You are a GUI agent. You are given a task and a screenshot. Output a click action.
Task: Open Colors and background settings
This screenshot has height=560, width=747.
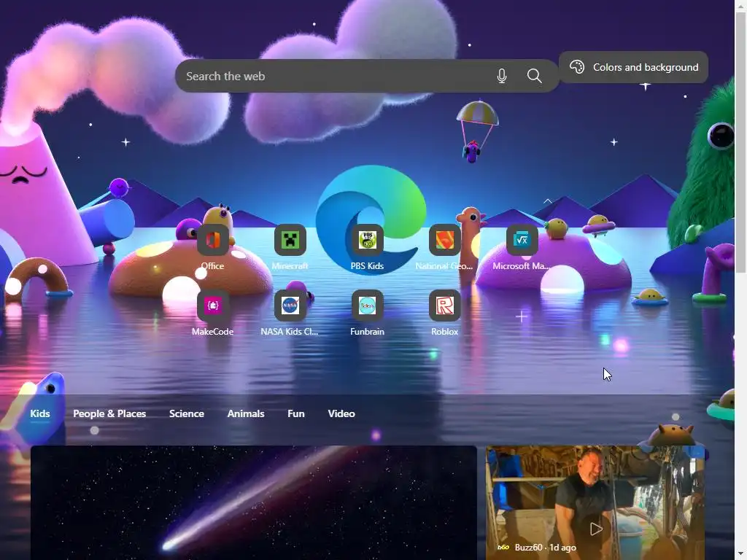(x=633, y=67)
